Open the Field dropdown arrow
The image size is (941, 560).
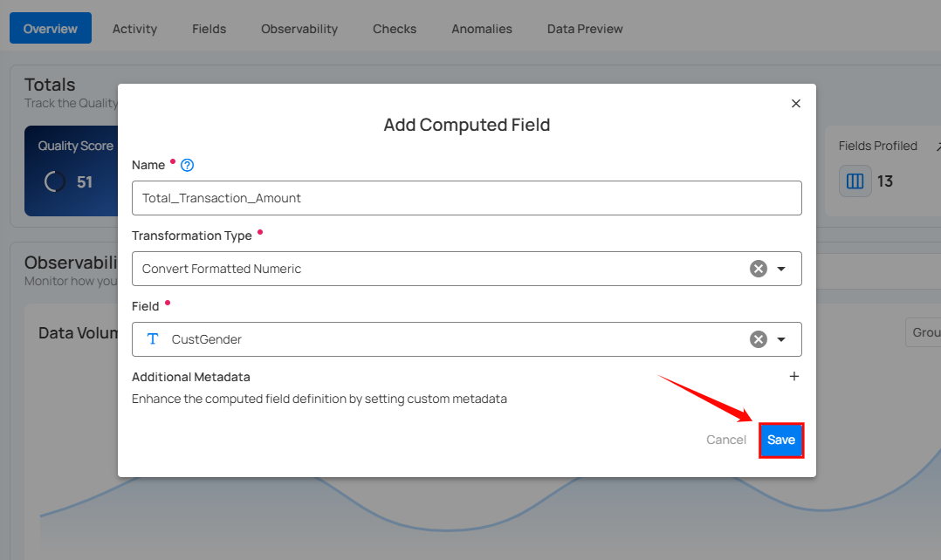click(x=782, y=339)
